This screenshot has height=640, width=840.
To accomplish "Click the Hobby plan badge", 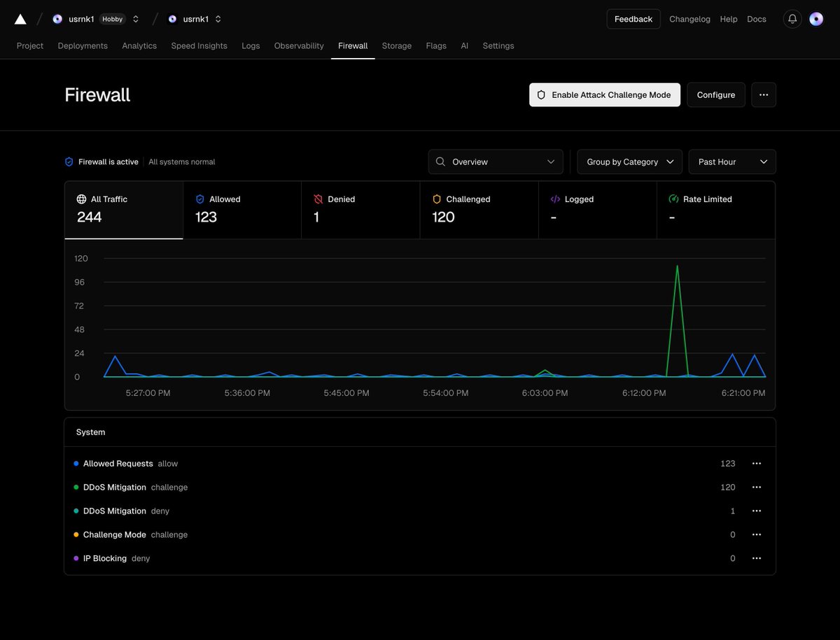I will click(113, 19).
